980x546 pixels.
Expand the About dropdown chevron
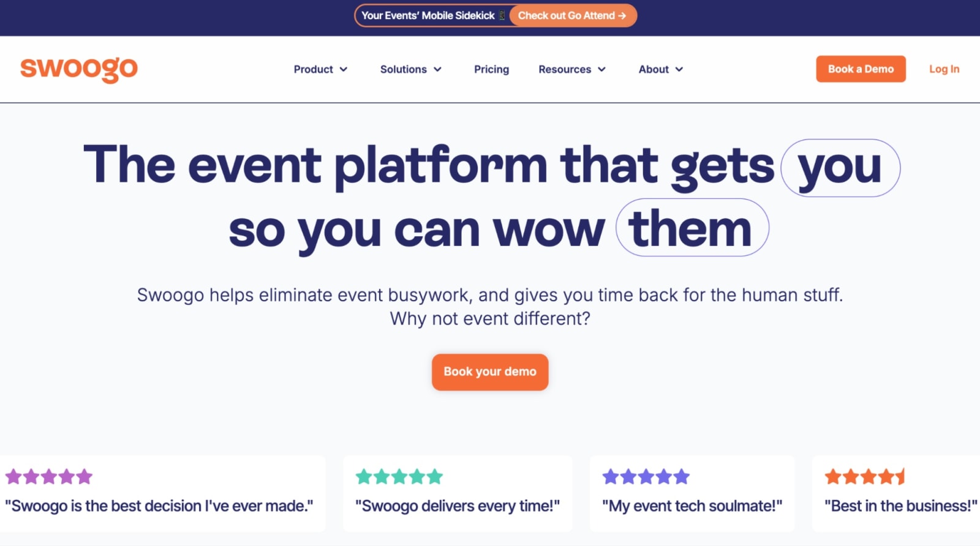pos(679,69)
